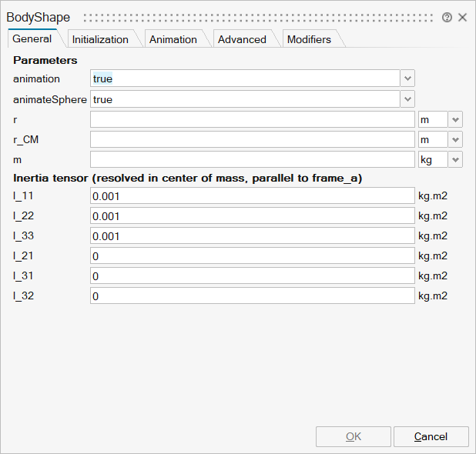Viewport: 476px width, 454px height.
Task: Open unit dropdown for r_CM
Action: click(455, 139)
